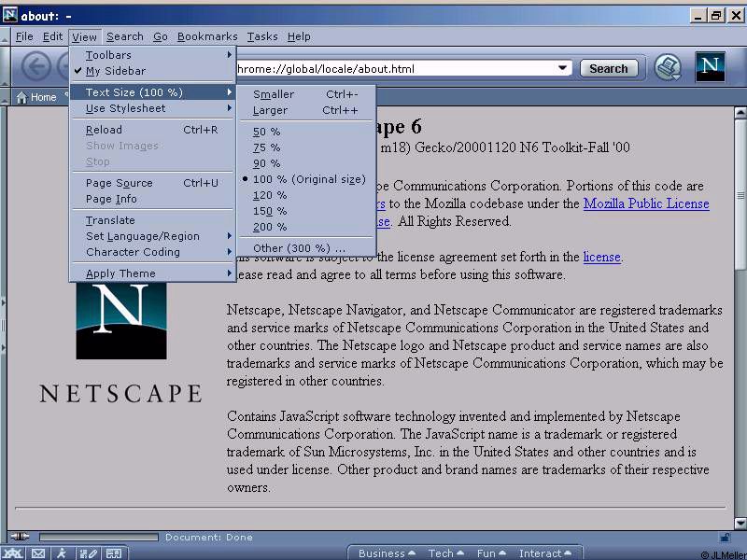Open the Business taskbar menu
Viewport: 747px width, 560px height.
(387, 553)
